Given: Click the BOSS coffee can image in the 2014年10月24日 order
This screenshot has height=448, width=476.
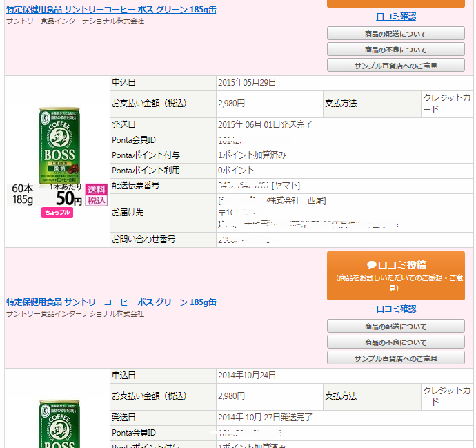Looking at the screenshot, I should [x=59, y=424].
